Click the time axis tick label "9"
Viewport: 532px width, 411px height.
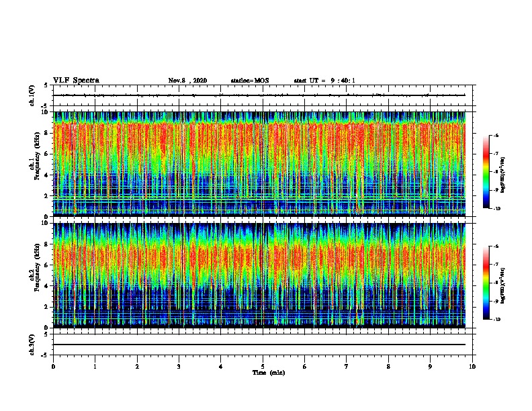[x=430, y=366]
